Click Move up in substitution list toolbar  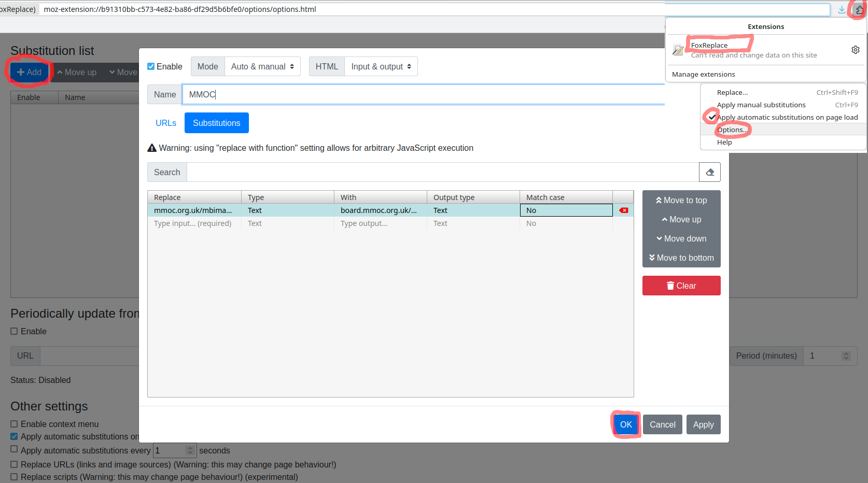coord(77,72)
